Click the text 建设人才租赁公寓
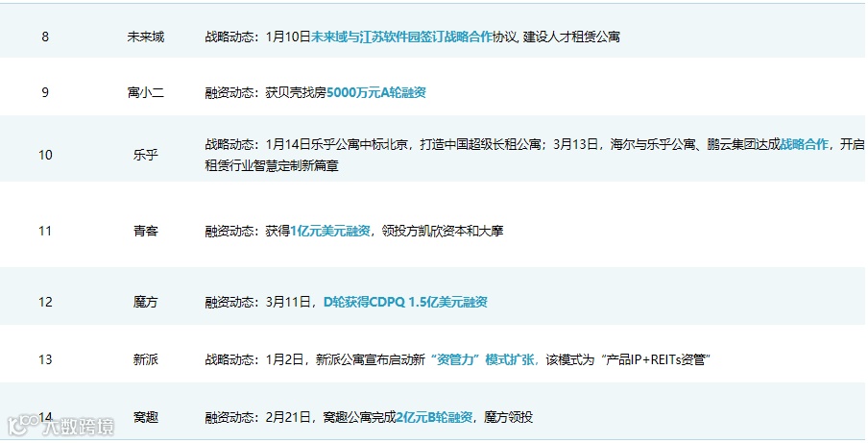868x443 pixels. [571, 37]
